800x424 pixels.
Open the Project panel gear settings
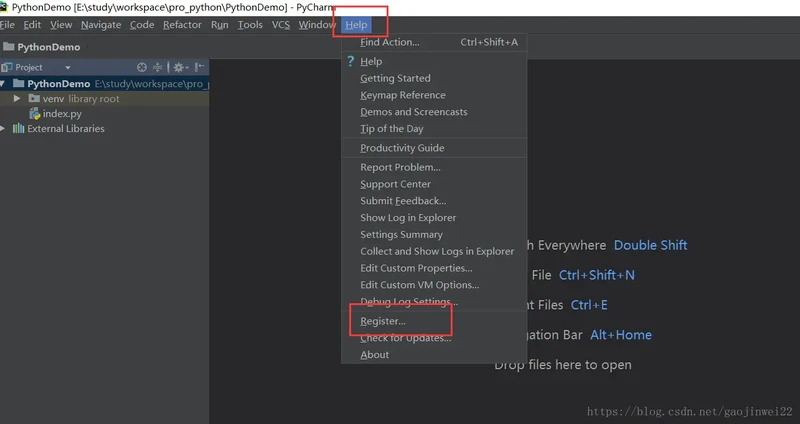(178, 67)
